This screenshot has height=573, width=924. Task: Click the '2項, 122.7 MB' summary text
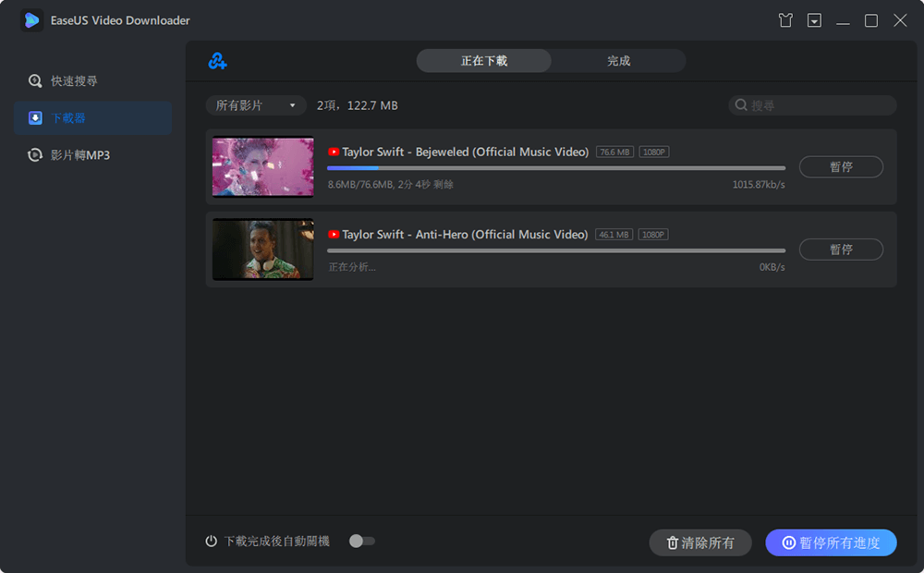(x=357, y=105)
